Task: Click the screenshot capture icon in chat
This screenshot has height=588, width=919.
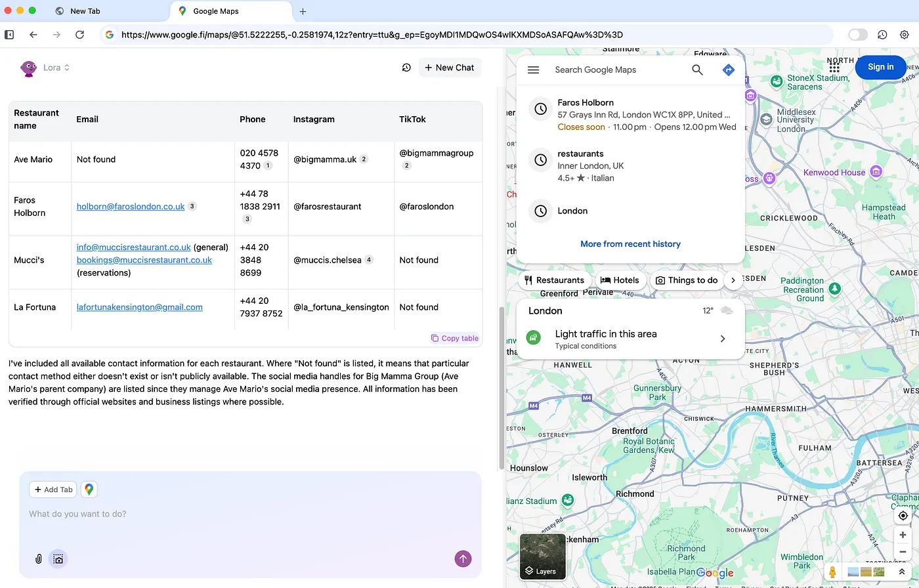Action: 58,559
